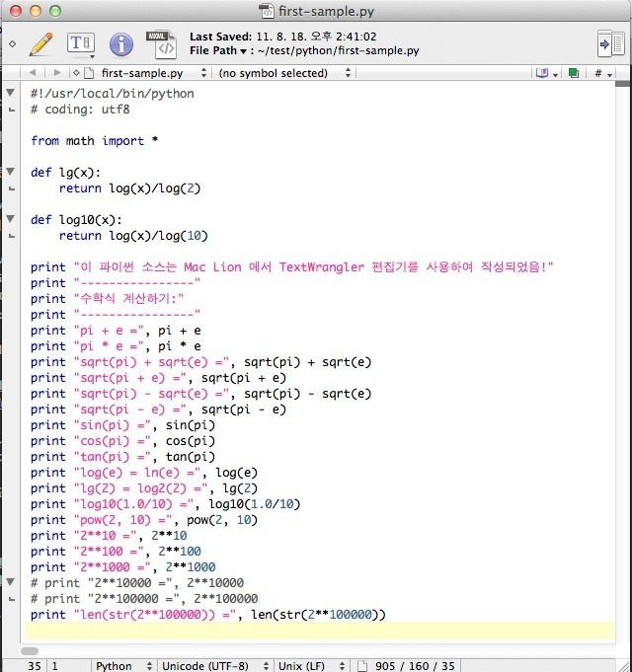Go to next document with forward arrow

click(57, 73)
